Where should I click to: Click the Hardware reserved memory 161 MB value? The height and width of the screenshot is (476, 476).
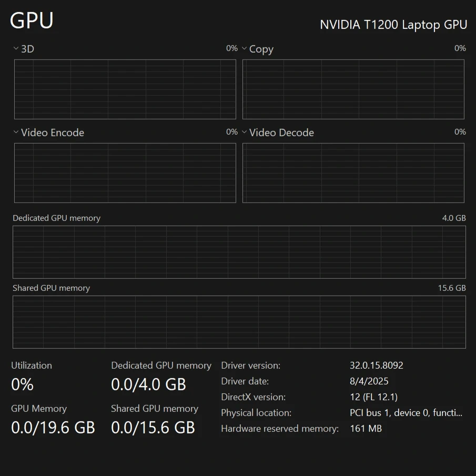pyautogui.click(x=366, y=429)
